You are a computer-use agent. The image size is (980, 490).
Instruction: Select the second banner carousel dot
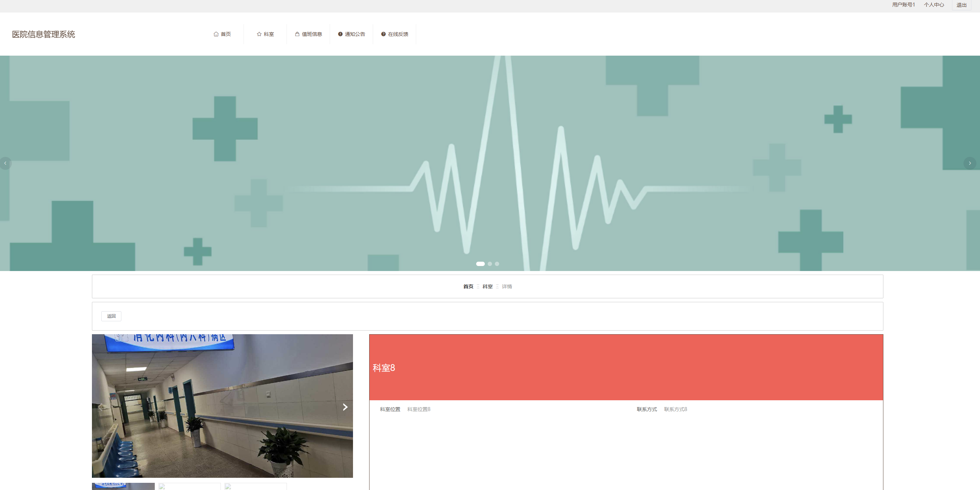pyautogui.click(x=490, y=264)
